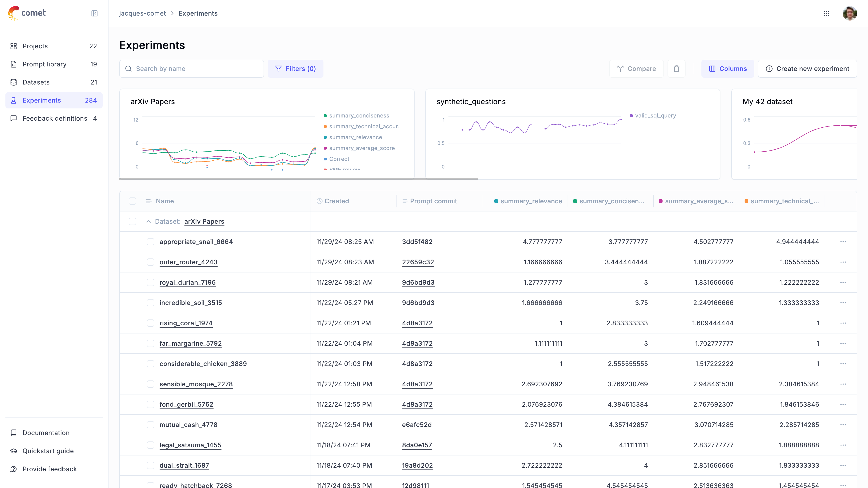
Task: Check the royal_durian_7196 row checkbox
Action: pyautogui.click(x=151, y=283)
